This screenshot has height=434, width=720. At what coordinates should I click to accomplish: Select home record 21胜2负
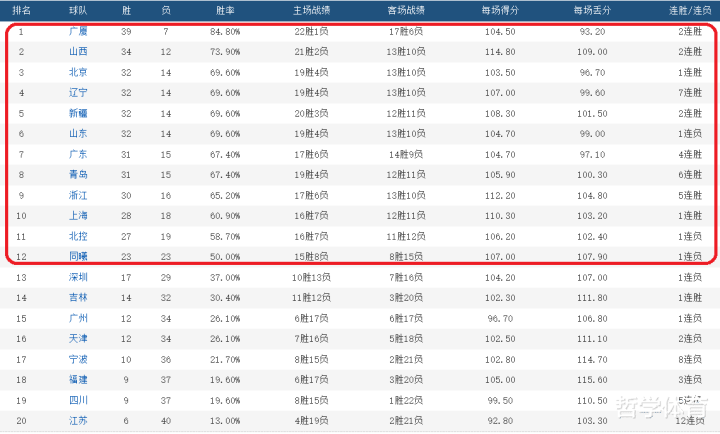[x=311, y=52]
